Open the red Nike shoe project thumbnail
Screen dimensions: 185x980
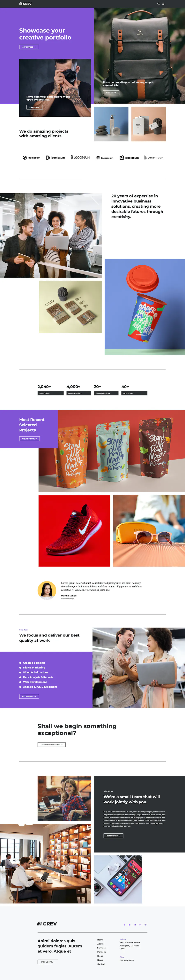point(74,531)
